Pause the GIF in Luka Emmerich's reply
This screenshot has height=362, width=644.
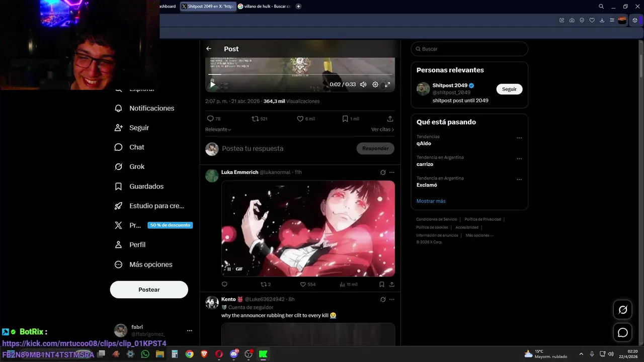tap(229, 269)
